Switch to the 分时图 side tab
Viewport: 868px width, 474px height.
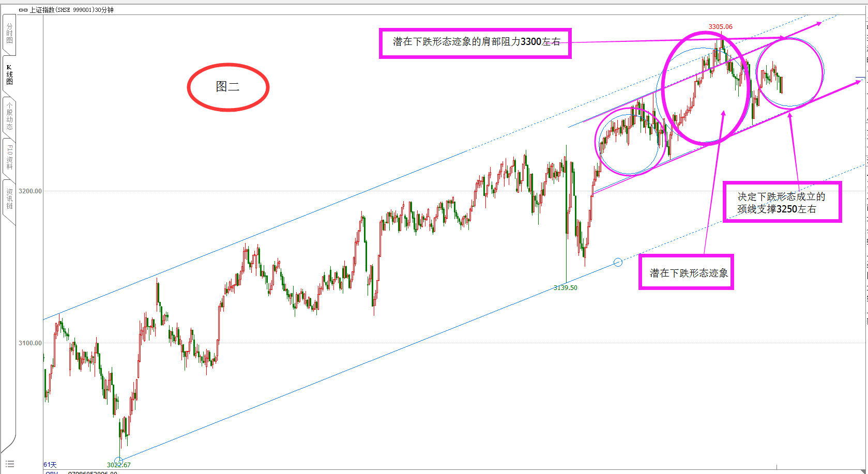[x=9, y=34]
